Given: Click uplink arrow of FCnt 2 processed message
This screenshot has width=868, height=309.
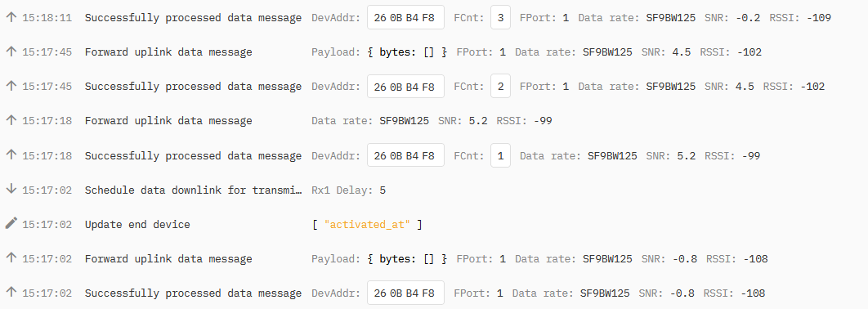Looking at the screenshot, I should (11, 86).
